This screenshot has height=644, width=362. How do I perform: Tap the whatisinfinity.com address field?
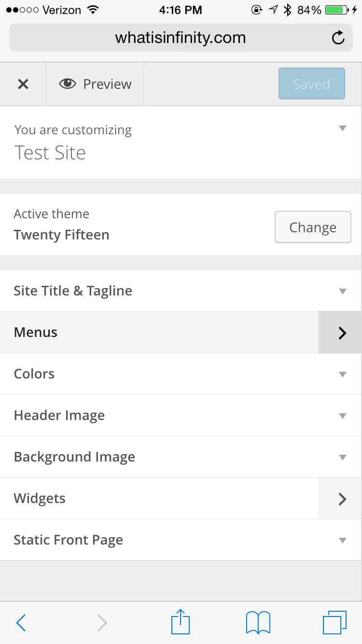(180, 37)
